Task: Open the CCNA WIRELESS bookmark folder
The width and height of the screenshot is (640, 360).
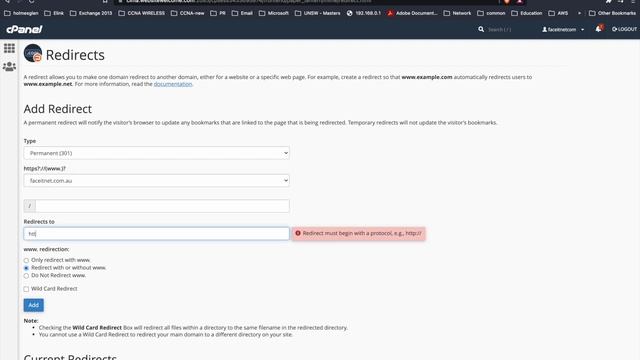Action: [x=141, y=13]
